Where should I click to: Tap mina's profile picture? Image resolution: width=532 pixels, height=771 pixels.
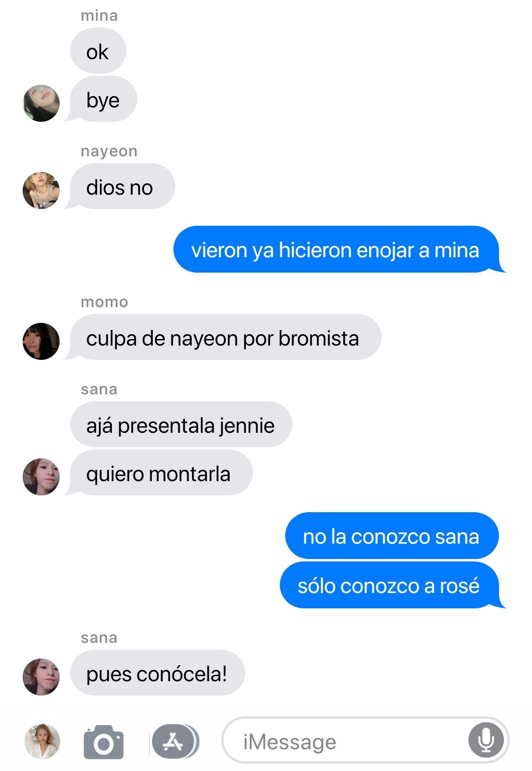[41, 103]
